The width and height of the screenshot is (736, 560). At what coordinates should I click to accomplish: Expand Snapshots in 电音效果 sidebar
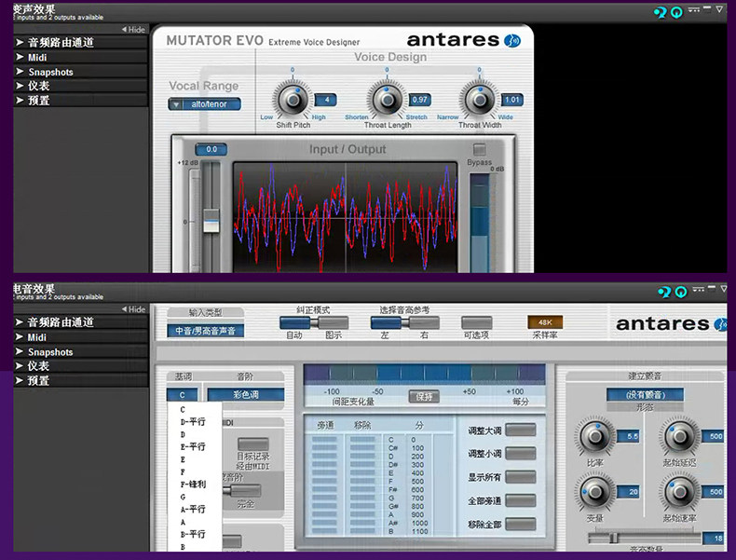click(x=80, y=352)
